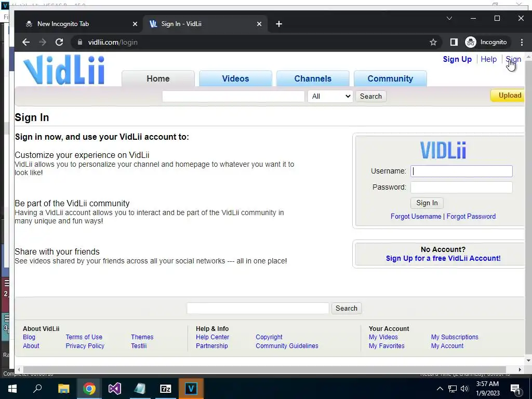Click the Chrome taskbar icon
Viewport: 532px width, 399px height.
(x=89, y=389)
